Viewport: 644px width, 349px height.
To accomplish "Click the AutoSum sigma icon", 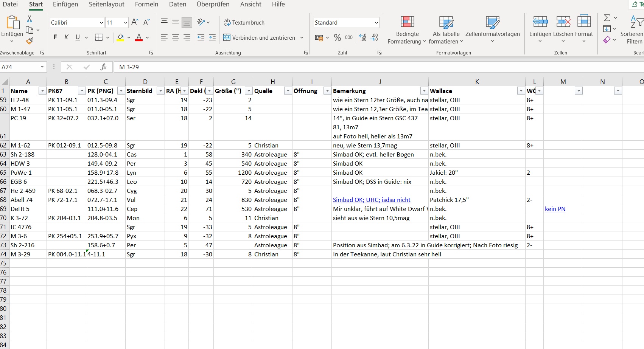I will [x=607, y=18].
